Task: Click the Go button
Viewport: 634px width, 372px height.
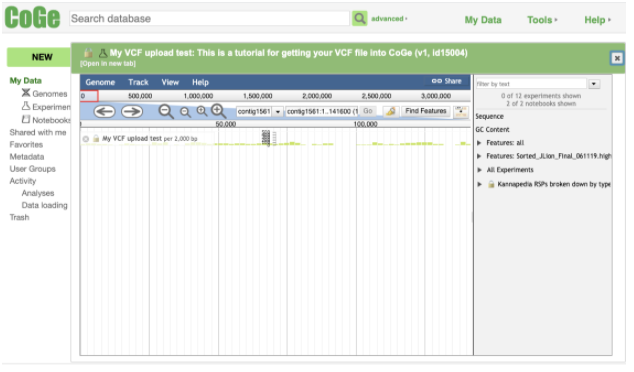Action: pos(368,111)
